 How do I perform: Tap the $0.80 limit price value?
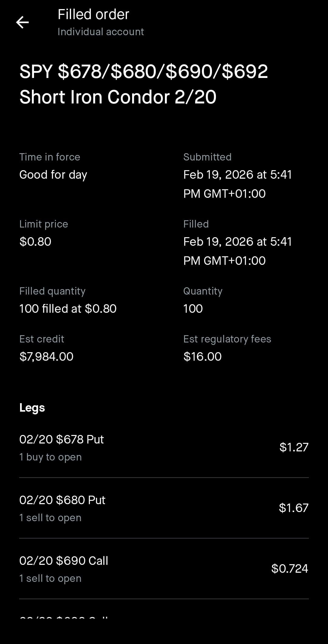35,242
